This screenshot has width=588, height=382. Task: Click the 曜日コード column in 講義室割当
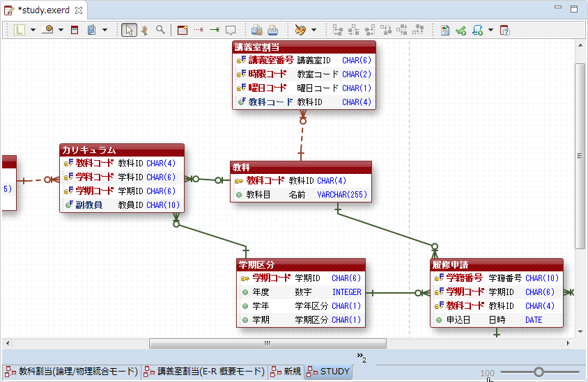pyautogui.click(x=304, y=88)
